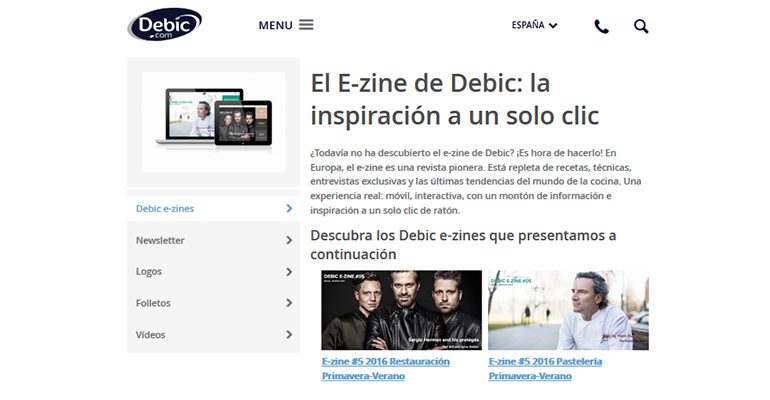Open search with the magnifier icon

(x=641, y=26)
